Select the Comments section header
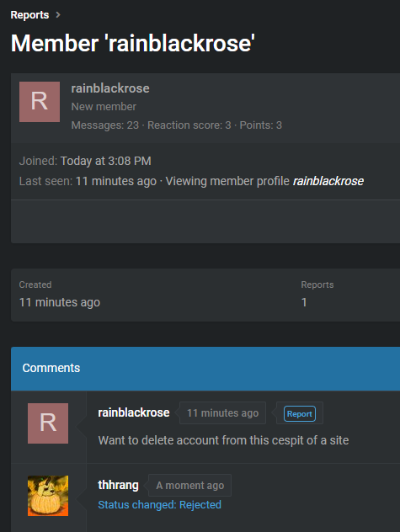This screenshot has height=532, width=400. 205,369
